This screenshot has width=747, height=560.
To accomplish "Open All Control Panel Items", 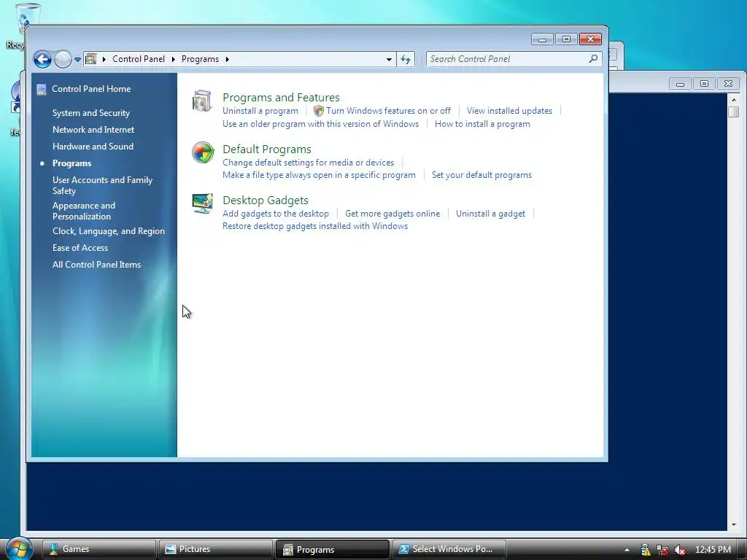I will pyautogui.click(x=97, y=264).
